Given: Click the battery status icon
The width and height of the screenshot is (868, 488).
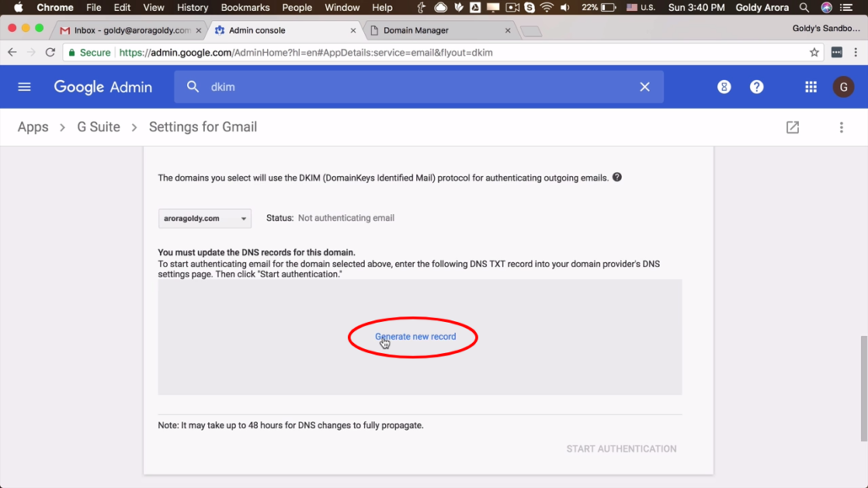Looking at the screenshot, I should (608, 8).
